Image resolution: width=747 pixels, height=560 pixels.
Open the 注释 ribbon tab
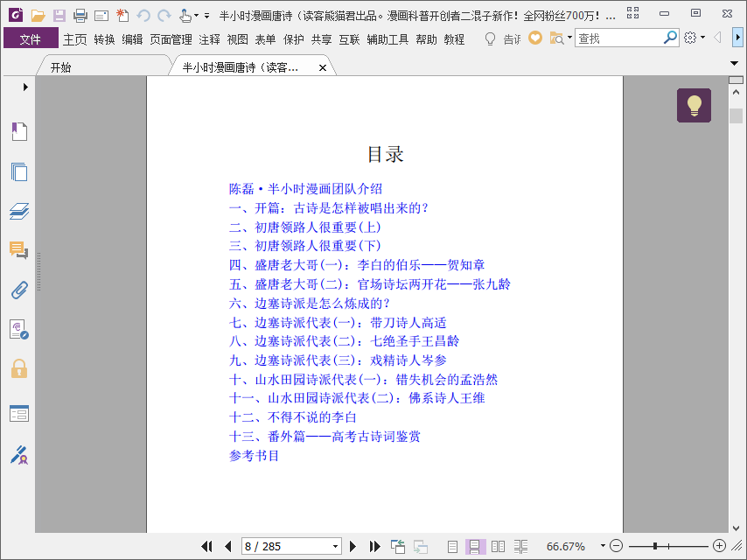(210, 39)
